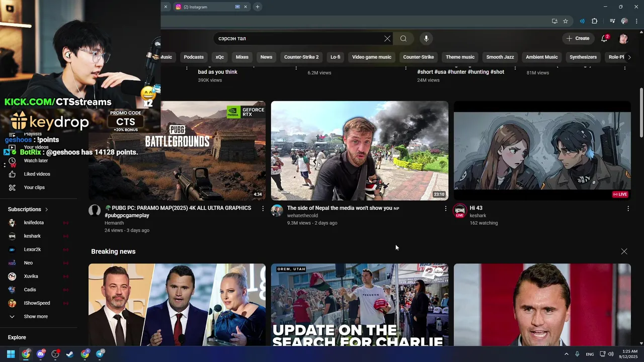644x362 pixels.
Task: Select the News filter chip
Action: pos(266,57)
